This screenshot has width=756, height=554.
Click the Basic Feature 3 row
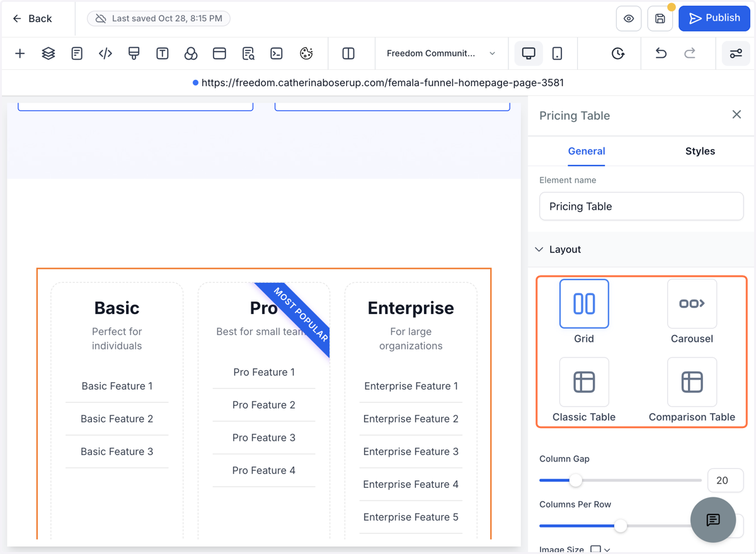[117, 451]
